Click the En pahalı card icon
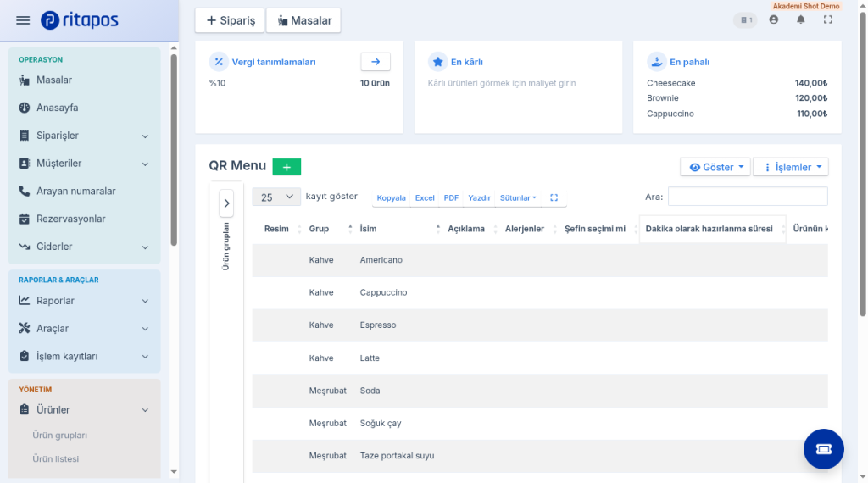Screen dimensions: 868x483 tap(657, 62)
